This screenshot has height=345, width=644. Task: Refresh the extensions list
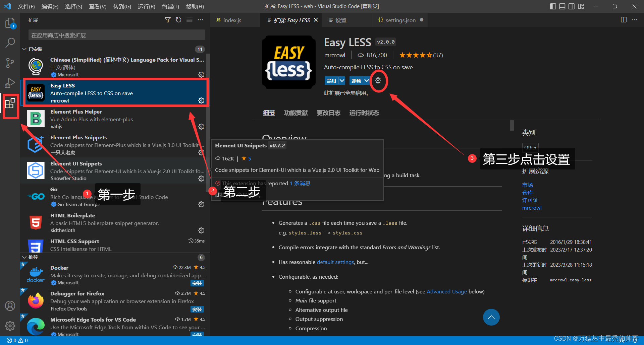tap(178, 20)
